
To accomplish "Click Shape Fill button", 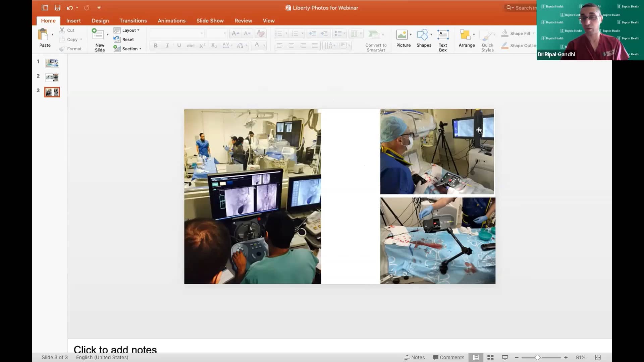I will [517, 33].
